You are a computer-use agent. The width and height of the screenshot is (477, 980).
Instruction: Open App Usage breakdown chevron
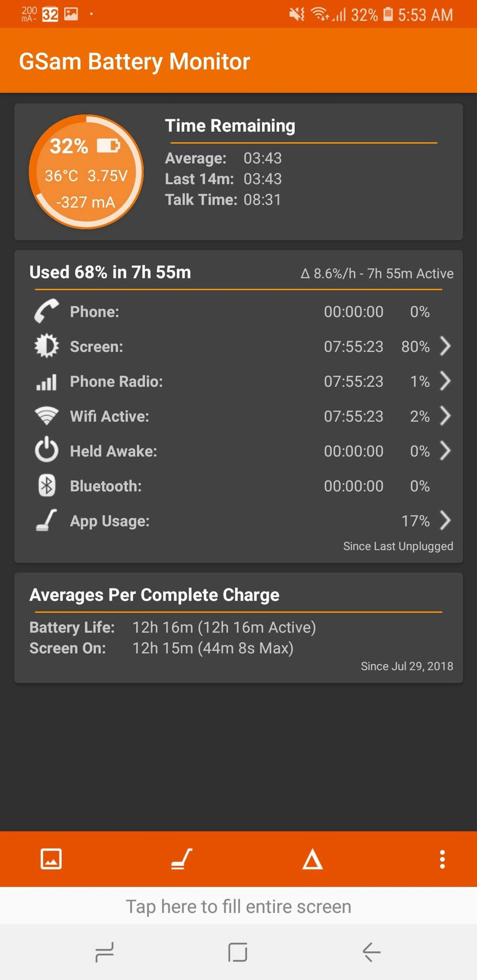pos(445,521)
